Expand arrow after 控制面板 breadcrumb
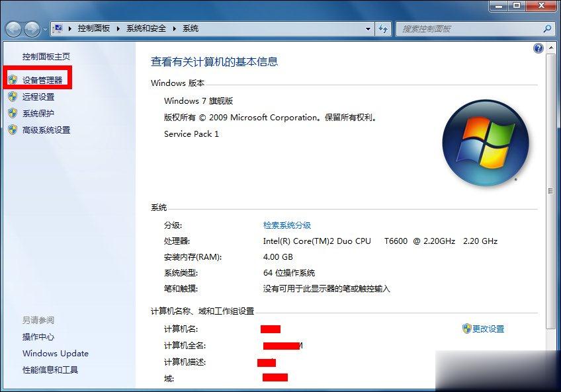The image size is (561, 392). pos(118,28)
